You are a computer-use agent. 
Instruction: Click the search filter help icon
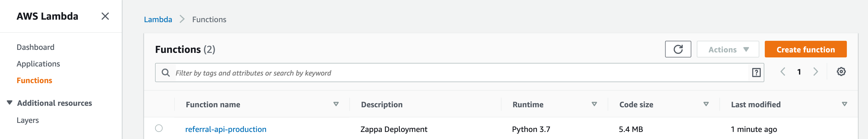click(x=756, y=73)
